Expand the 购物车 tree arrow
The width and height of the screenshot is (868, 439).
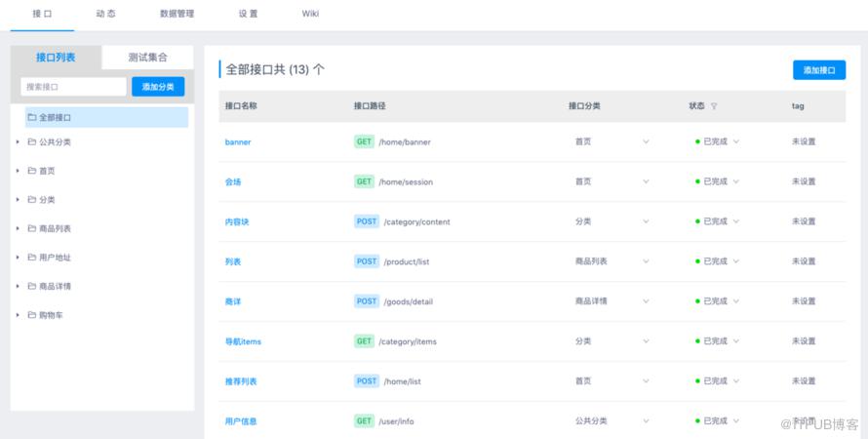(x=18, y=314)
